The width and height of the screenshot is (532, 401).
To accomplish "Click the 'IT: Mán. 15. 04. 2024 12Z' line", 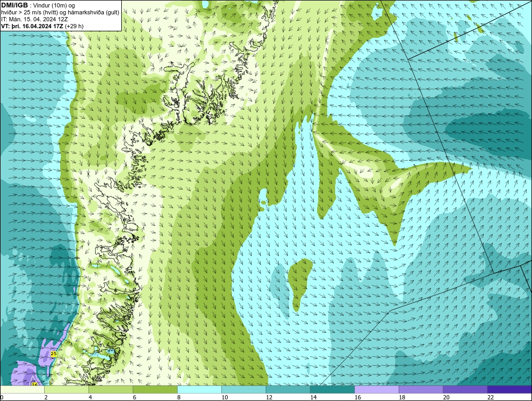I will [x=35, y=19].
